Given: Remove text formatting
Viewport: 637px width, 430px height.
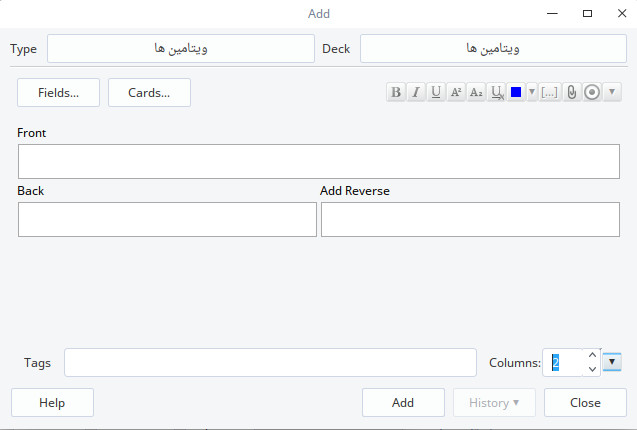Looking at the screenshot, I should pos(497,92).
